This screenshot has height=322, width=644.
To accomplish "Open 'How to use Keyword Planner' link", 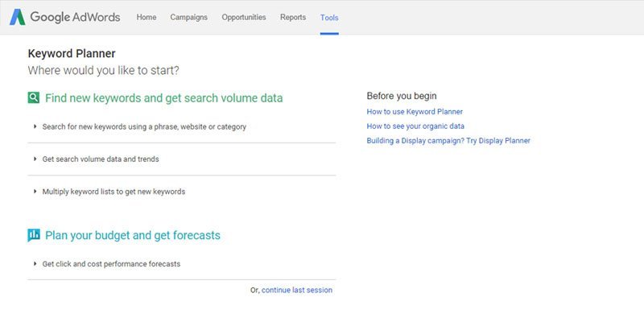I will click(415, 112).
